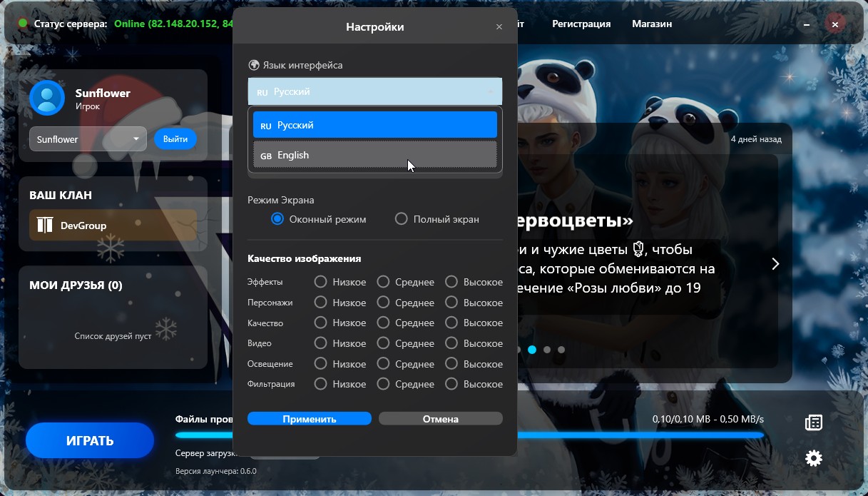
Task: Collapse the interface language combo box
Action: 491,92
